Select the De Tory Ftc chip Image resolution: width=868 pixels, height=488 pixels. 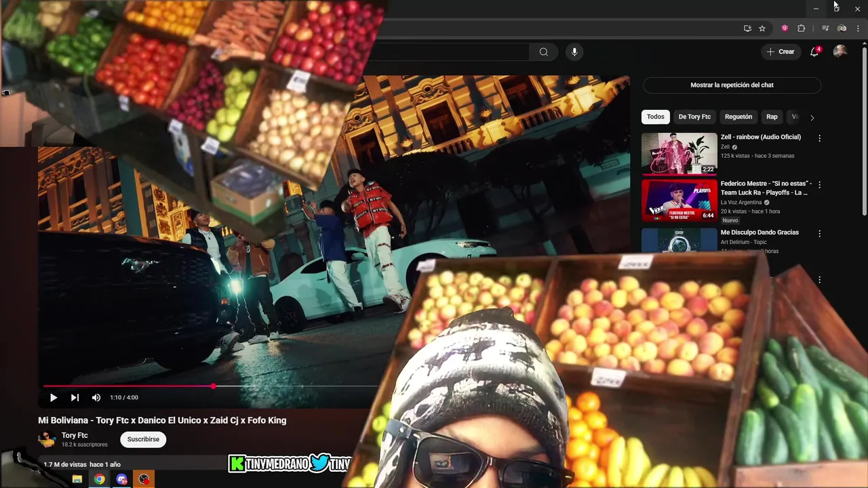point(694,117)
